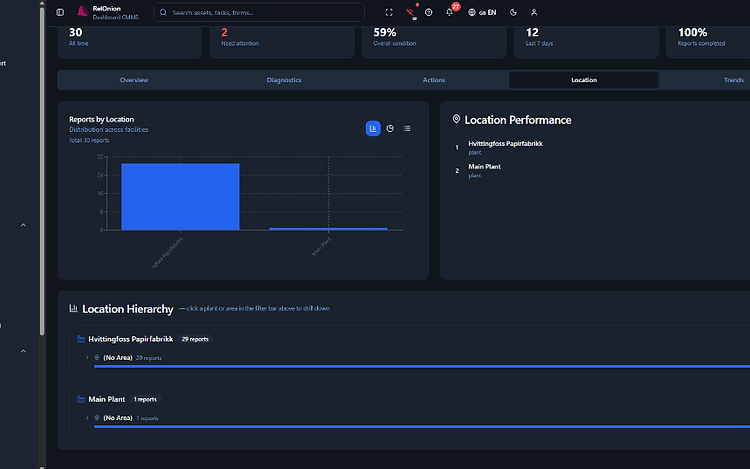Switch to the Actions tab
The image size is (750, 469).
click(x=434, y=80)
